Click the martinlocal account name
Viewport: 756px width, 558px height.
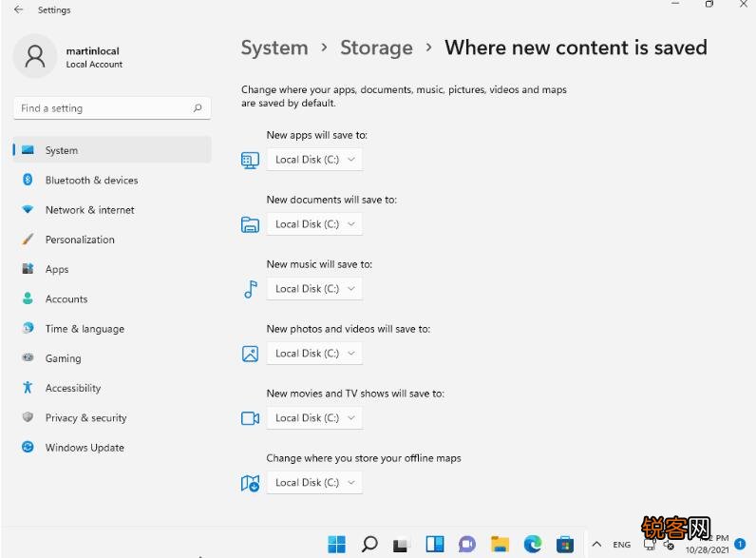click(x=92, y=50)
